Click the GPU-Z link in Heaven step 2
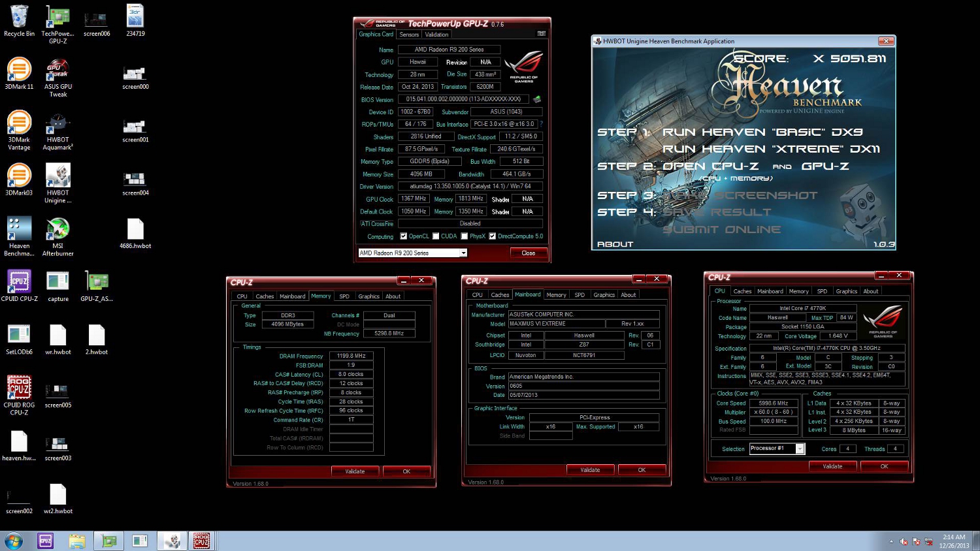Screen dimensions: 980x551 (x=825, y=166)
